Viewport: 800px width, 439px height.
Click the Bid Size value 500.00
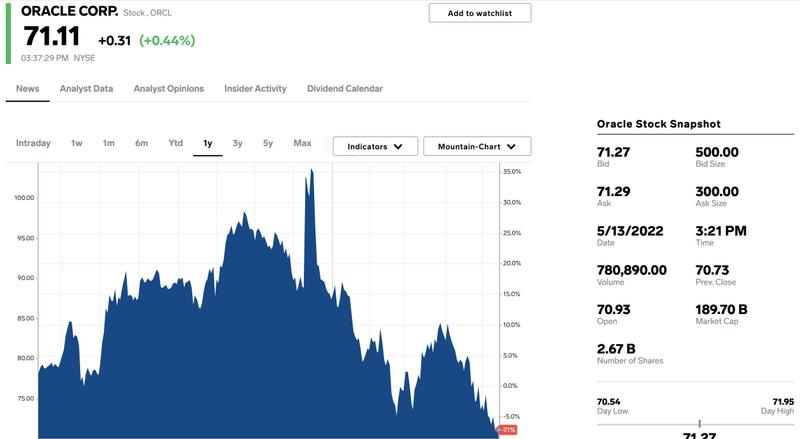pos(717,152)
